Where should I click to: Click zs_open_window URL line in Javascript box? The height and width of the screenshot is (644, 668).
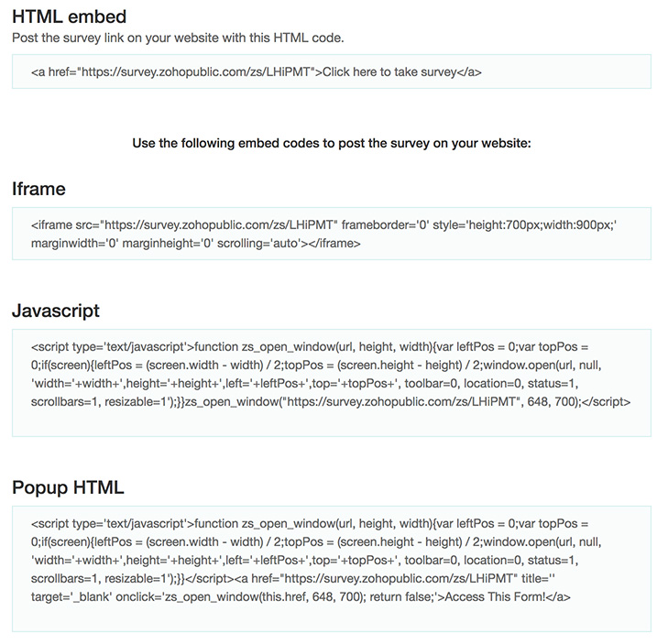(331, 401)
